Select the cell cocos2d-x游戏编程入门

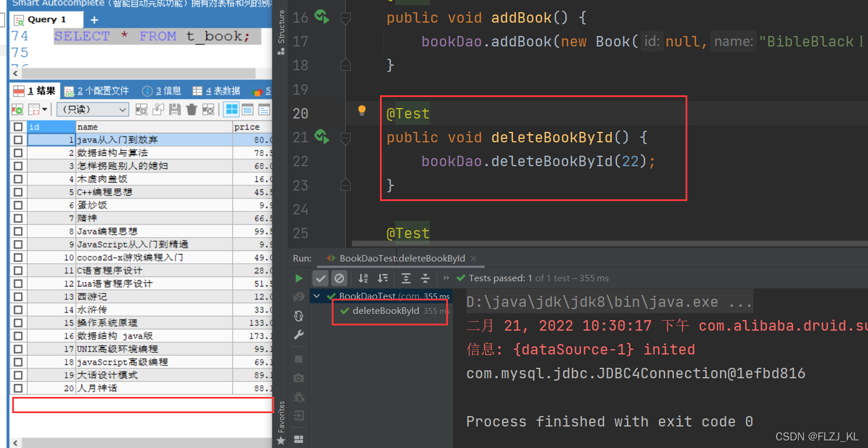[x=154, y=257]
